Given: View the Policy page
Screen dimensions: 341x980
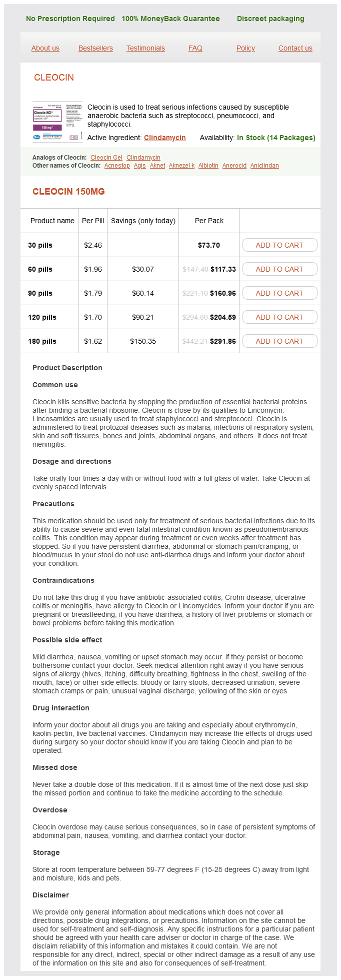Looking at the screenshot, I should tap(245, 48).
